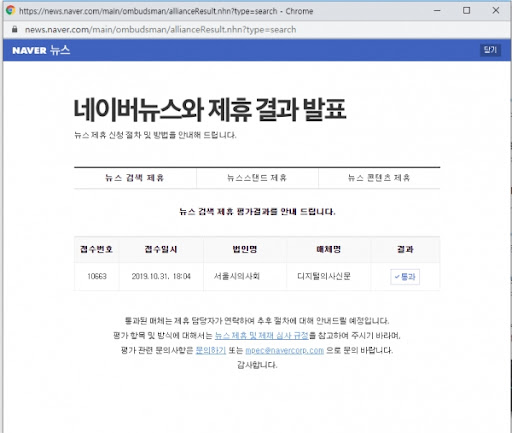Viewport: 512px width, 433px height.
Task: Switch to 뉴스스탠드 제휴 tab
Action: 257,178
